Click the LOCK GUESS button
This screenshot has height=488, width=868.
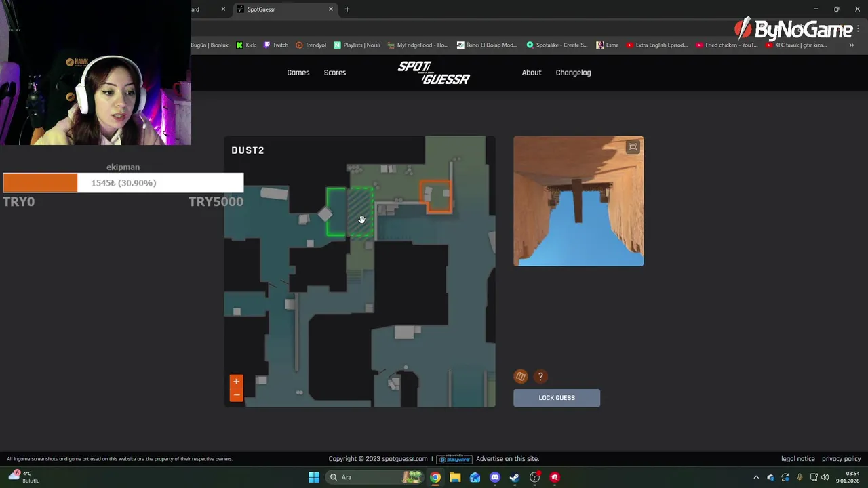coord(557,398)
